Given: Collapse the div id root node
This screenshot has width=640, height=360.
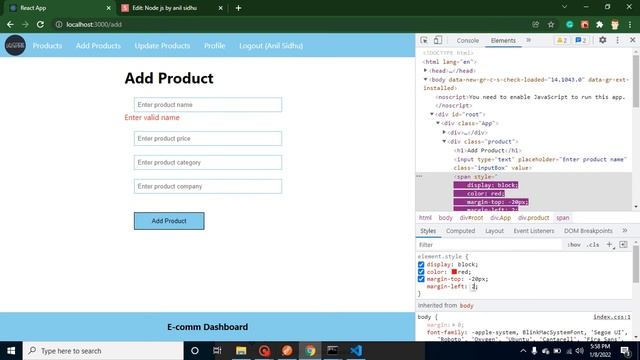Looking at the screenshot, I should point(432,114).
